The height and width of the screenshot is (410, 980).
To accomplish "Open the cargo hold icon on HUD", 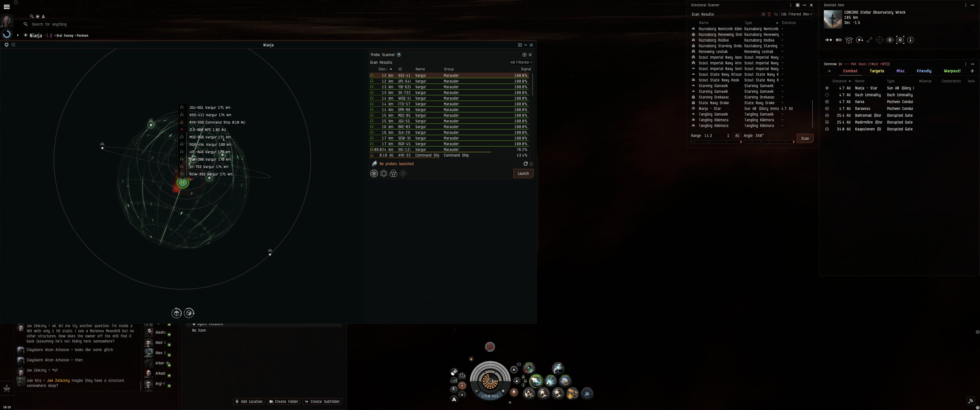I will point(454,372).
